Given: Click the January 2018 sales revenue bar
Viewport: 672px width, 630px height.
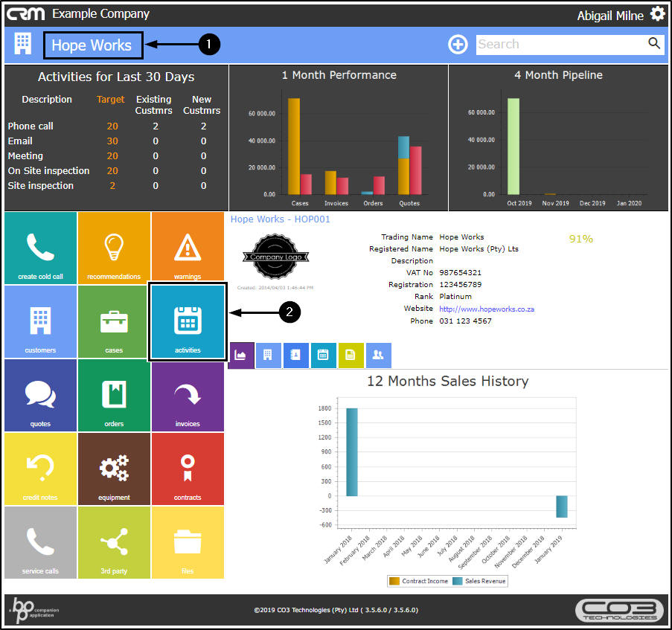Looking at the screenshot, I should tap(352, 452).
